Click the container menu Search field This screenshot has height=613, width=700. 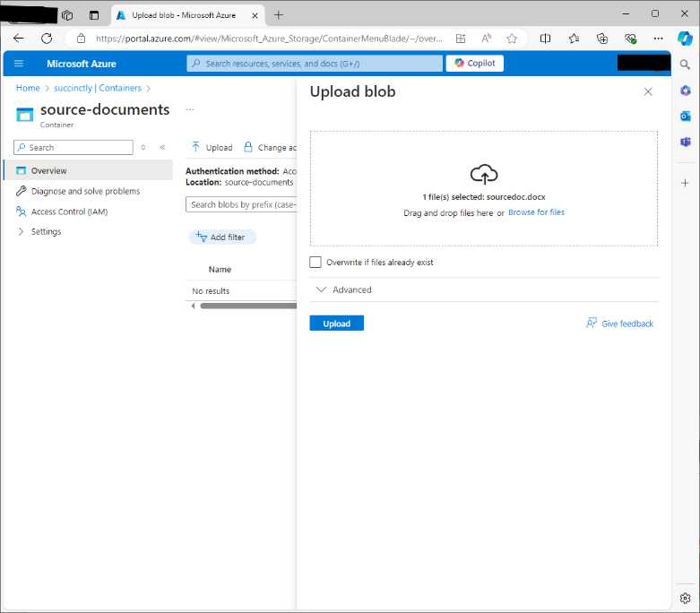pyautogui.click(x=73, y=147)
